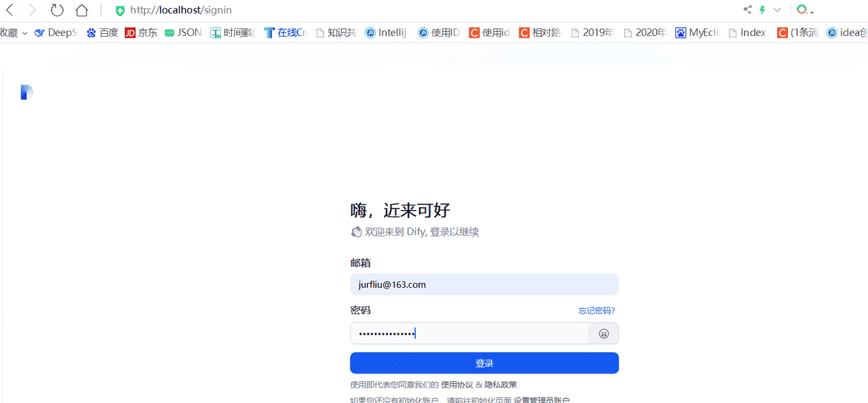This screenshot has width=868, height=403.
Task: Click the green security shield icon
Action: (x=120, y=11)
